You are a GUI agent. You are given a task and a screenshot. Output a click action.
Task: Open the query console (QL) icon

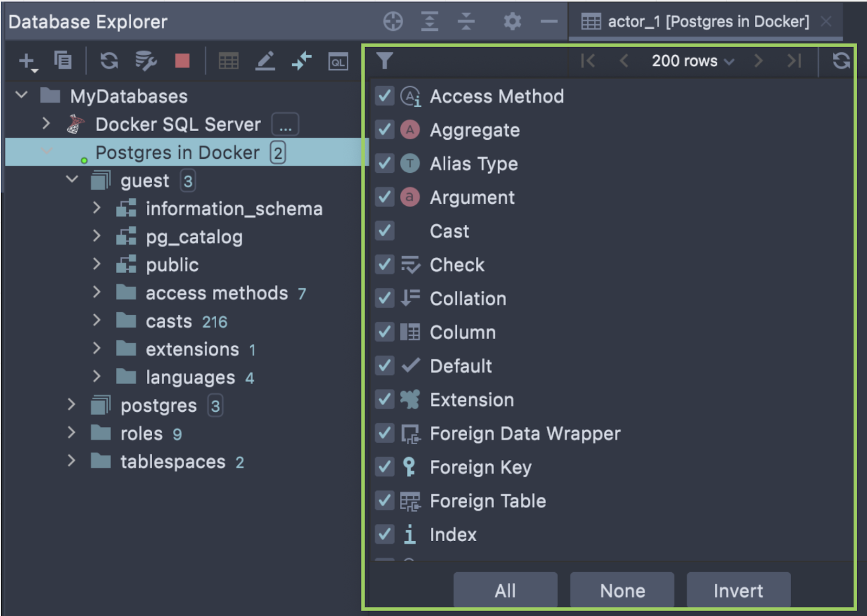pyautogui.click(x=338, y=62)
